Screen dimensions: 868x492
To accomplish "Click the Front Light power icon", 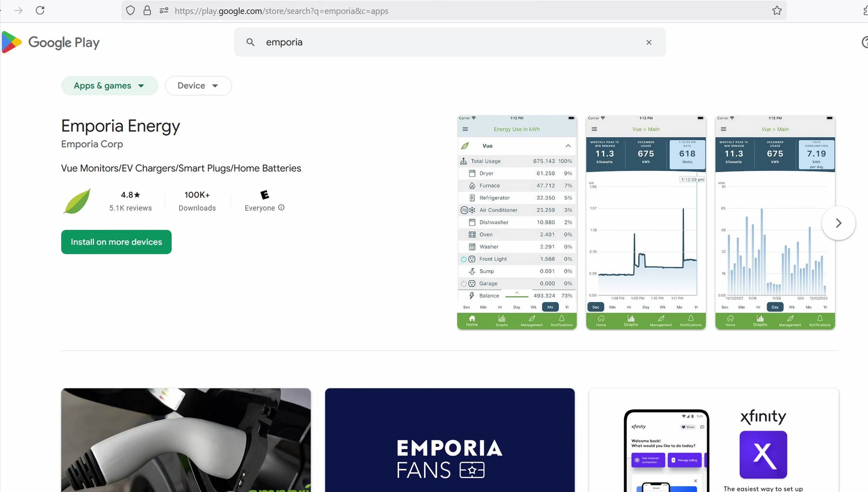I will pyautogui.click(x=464, y=259).
